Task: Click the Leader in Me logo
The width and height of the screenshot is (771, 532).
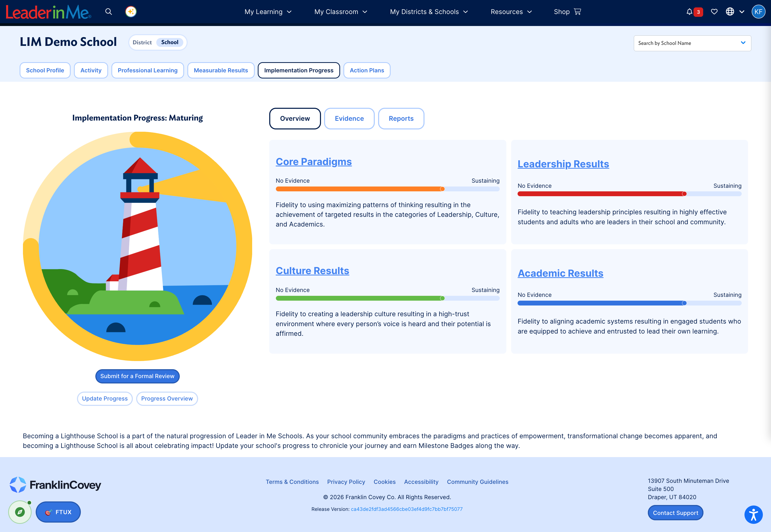Action: click(48, 12)
